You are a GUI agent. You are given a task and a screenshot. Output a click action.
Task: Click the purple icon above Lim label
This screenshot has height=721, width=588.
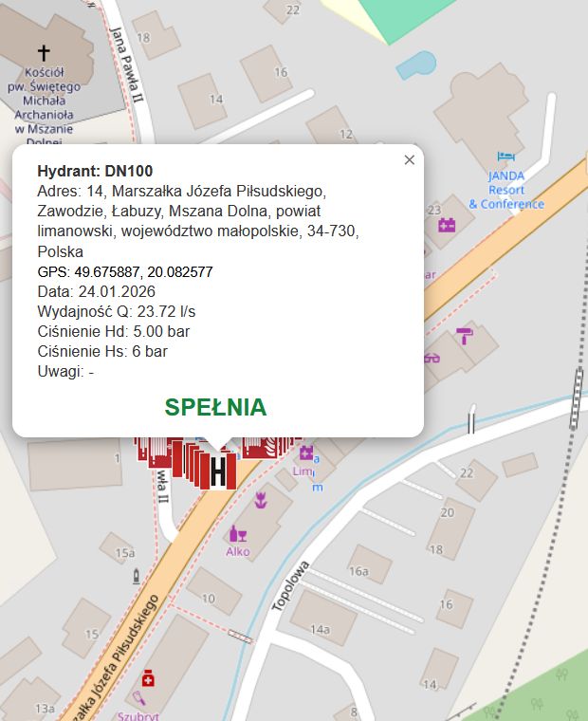(x=306, y=453)
